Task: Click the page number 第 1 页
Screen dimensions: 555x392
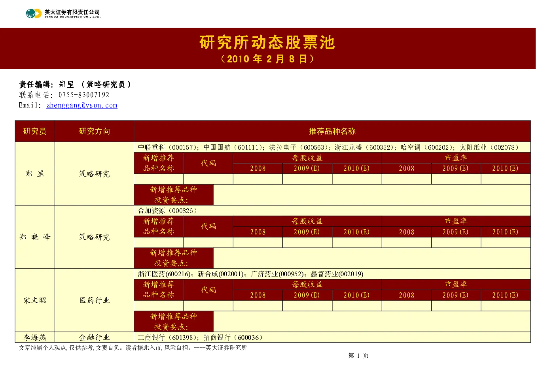Action: (x=358, y=356)
